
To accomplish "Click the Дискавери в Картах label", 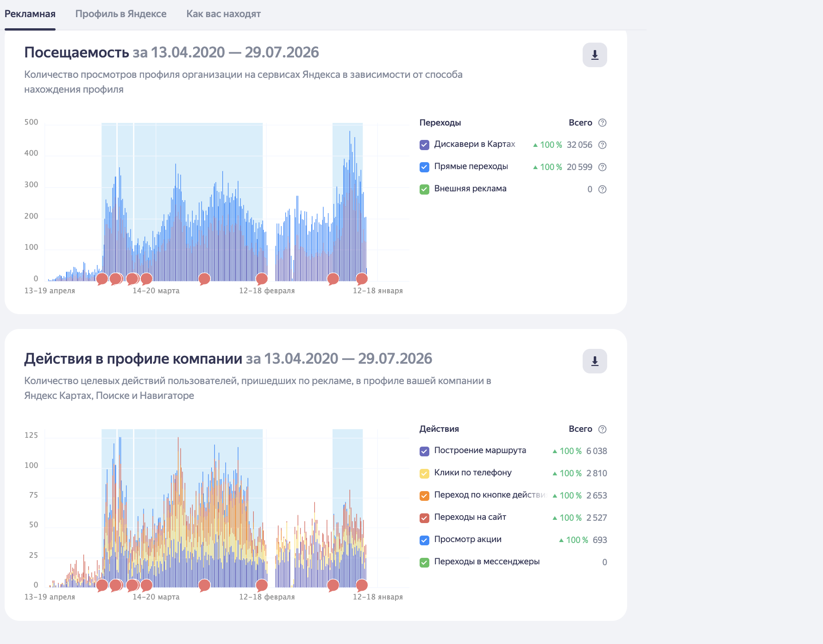I will click(x=475, y=144).
